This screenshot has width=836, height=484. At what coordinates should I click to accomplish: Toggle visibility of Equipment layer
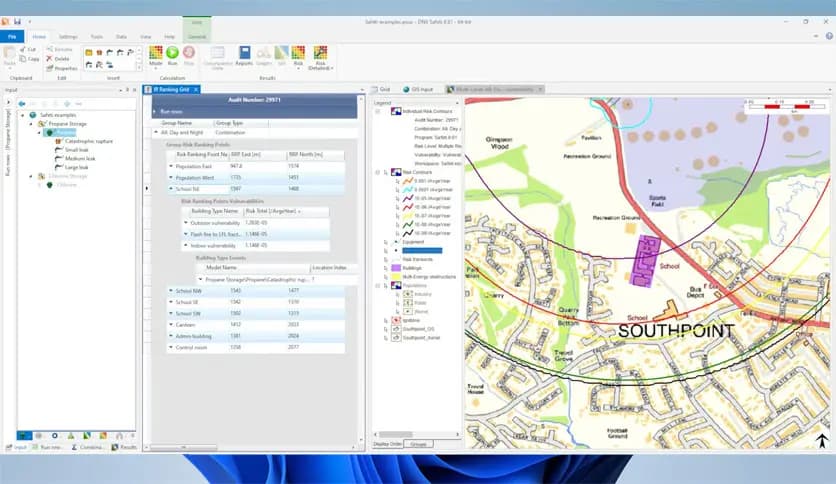(386, 242)
